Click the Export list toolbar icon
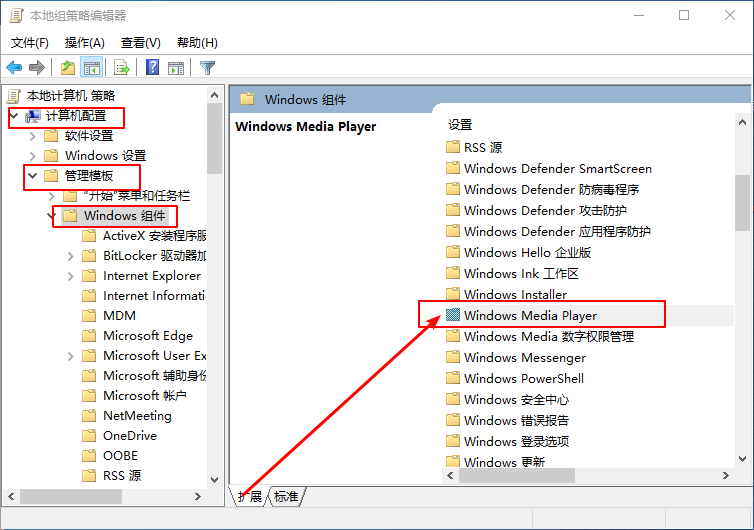The image size is (754, 530). point(122,68)
